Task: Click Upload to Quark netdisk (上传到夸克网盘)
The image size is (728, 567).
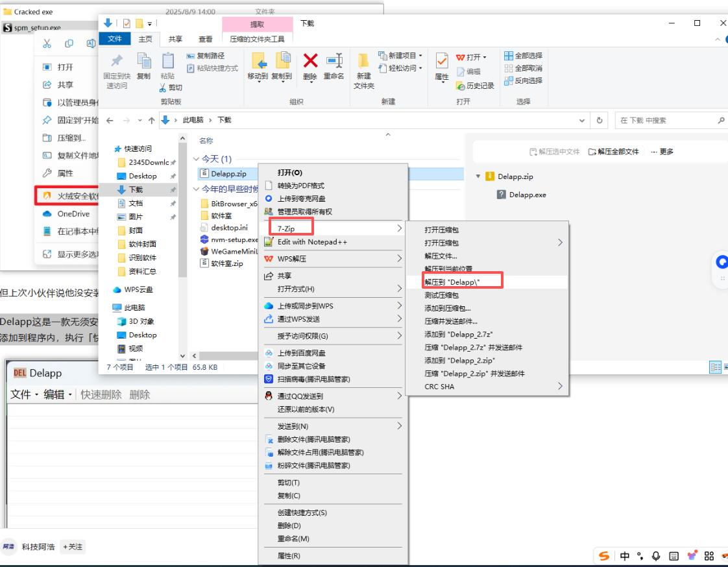Action: 301,199
